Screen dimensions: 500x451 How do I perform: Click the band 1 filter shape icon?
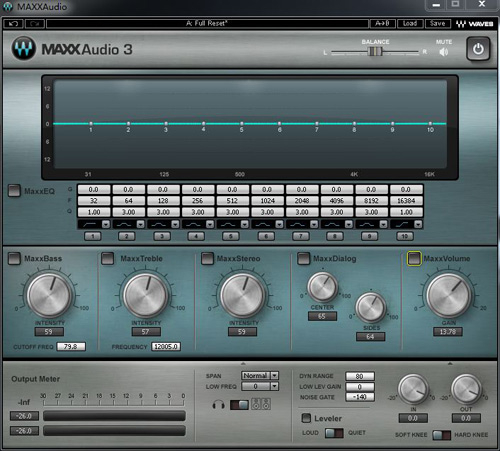pyautogui.click(x=89, y=224)
